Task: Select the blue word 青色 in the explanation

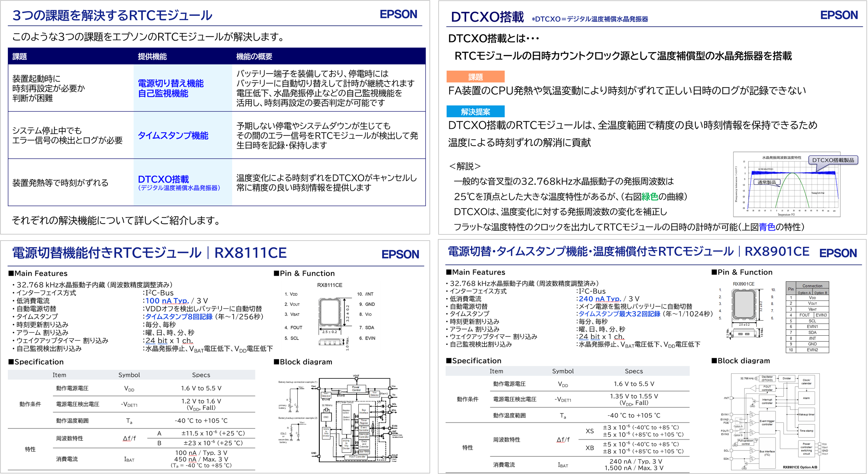Action: click(767, 227)
